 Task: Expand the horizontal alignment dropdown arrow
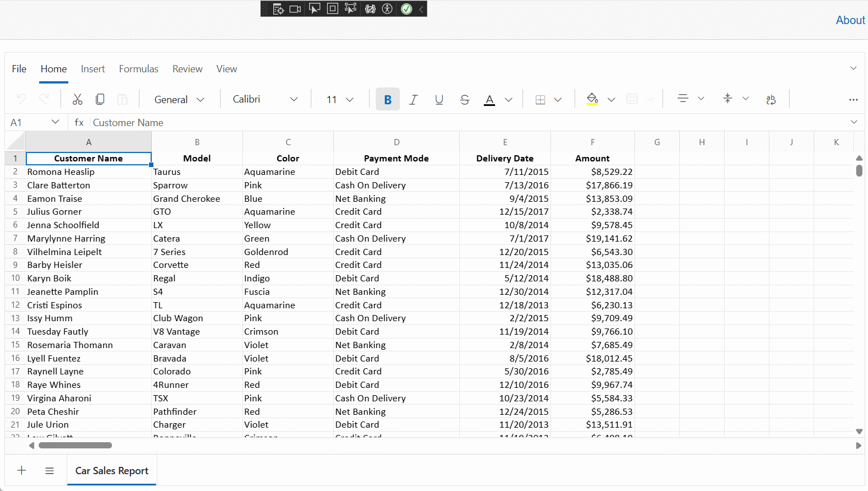701,99
